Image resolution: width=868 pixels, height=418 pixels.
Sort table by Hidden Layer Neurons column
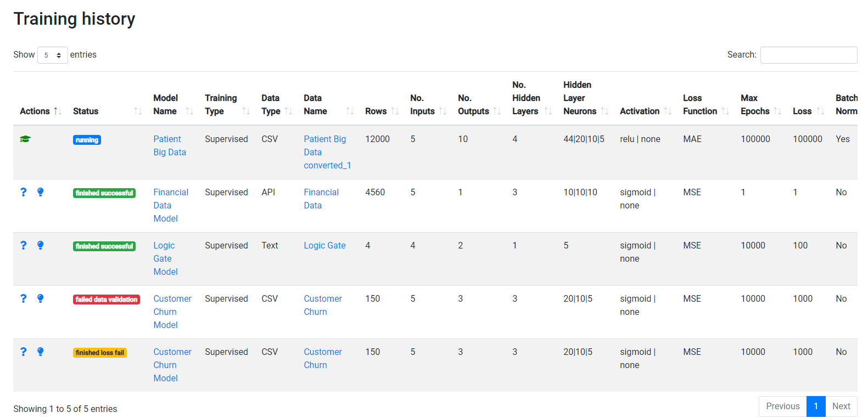click(x=585, y=98)
